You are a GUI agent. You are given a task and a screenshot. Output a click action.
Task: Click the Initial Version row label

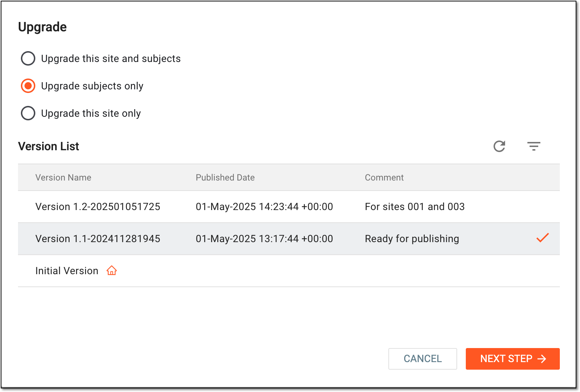pyautogui.click(x=67, y=271)
